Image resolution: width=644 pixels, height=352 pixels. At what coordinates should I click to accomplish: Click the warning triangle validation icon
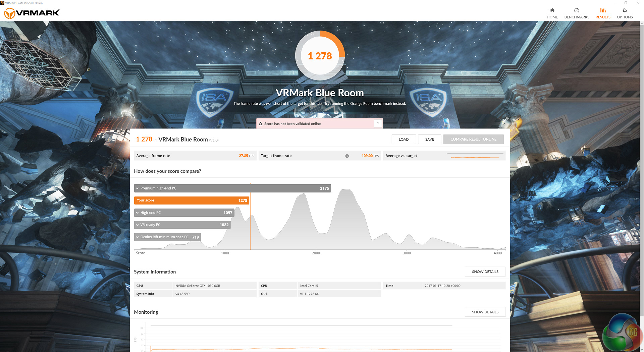[261, 124]
